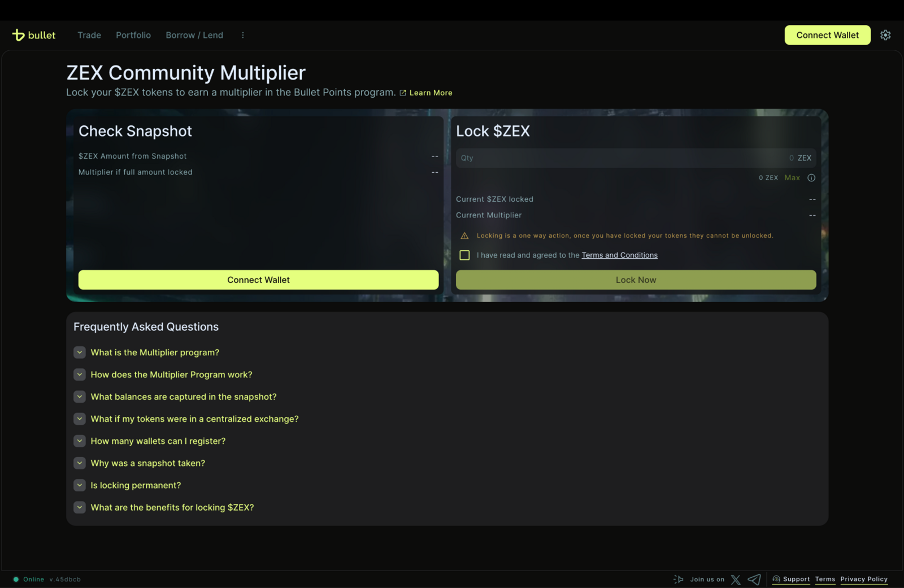
Task: Click the 'Check Snapshot' heading
Action: (x=135, y=131)
